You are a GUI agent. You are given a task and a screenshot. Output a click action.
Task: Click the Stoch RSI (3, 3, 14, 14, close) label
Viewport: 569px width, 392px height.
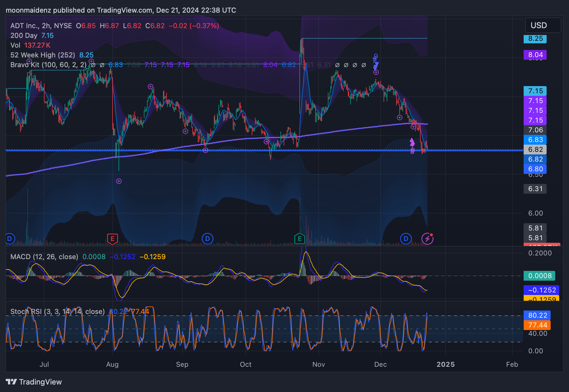[57, 312]
